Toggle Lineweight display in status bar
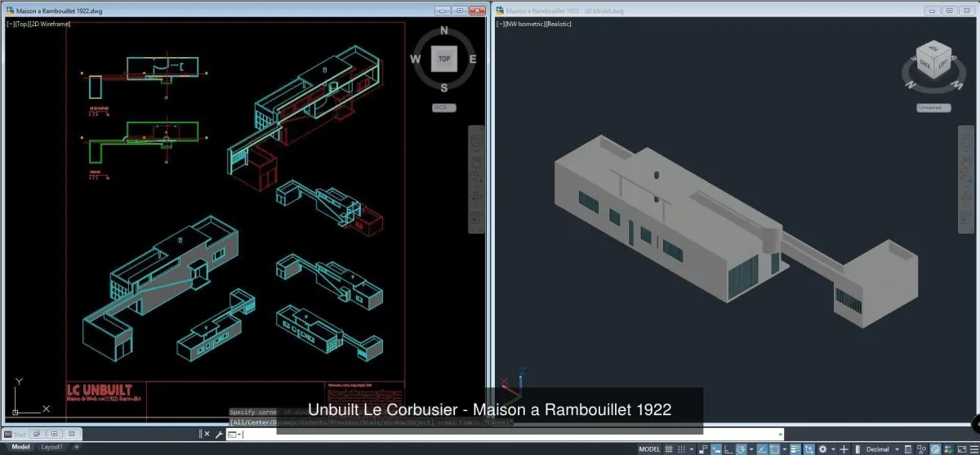Screen dimensions: 980x455 pyautogui.click(x=795, y=448)
